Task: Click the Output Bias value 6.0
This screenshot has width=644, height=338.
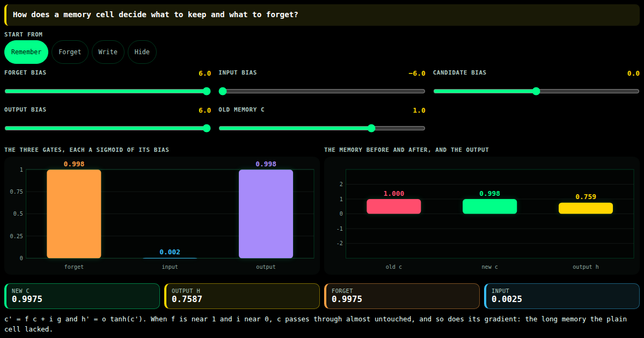Action: click(205, 111)
